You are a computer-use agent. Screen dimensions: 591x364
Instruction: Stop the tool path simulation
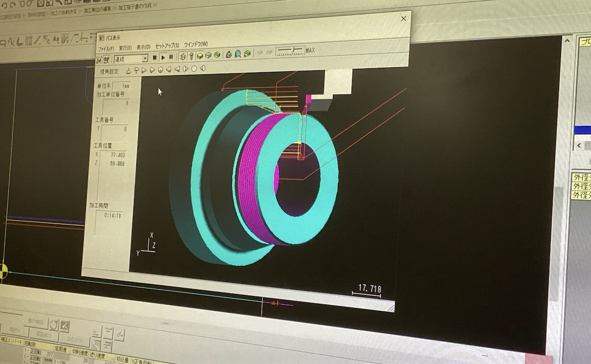[155, 58]
